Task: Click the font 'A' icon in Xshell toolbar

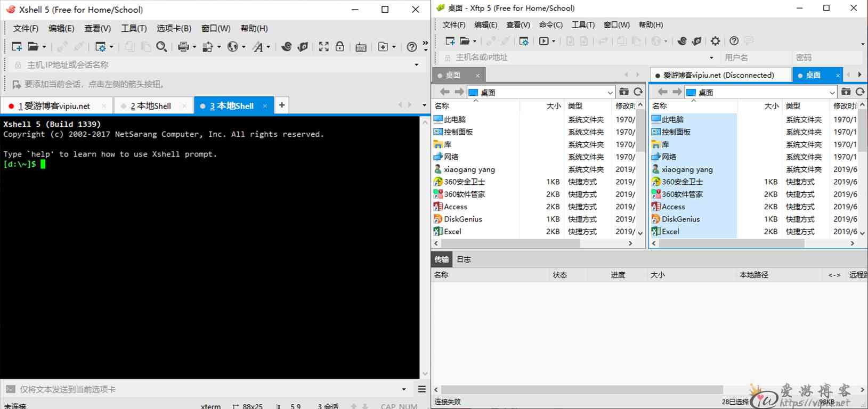Action: pyautogui.click(x=258, y=47)
